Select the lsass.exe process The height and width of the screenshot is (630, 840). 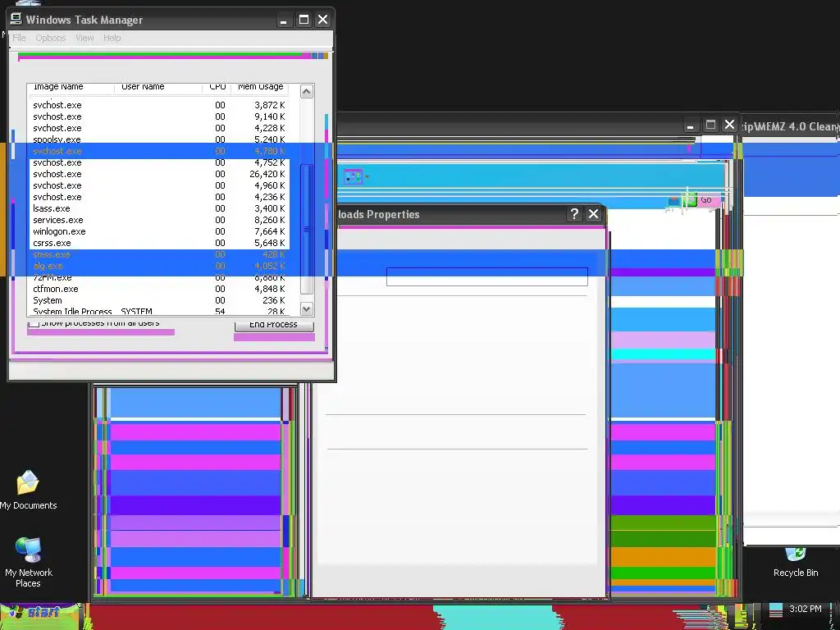click(x=159, y=208)
